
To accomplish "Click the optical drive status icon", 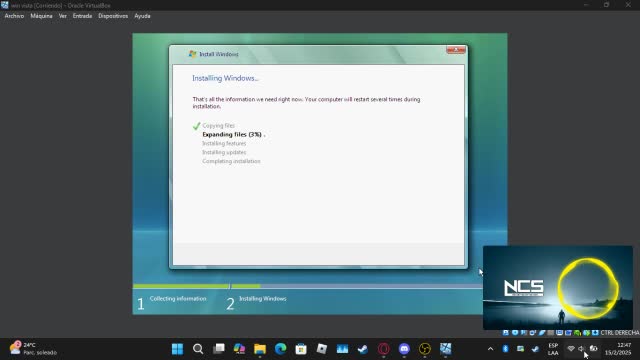I will [515, 333].
